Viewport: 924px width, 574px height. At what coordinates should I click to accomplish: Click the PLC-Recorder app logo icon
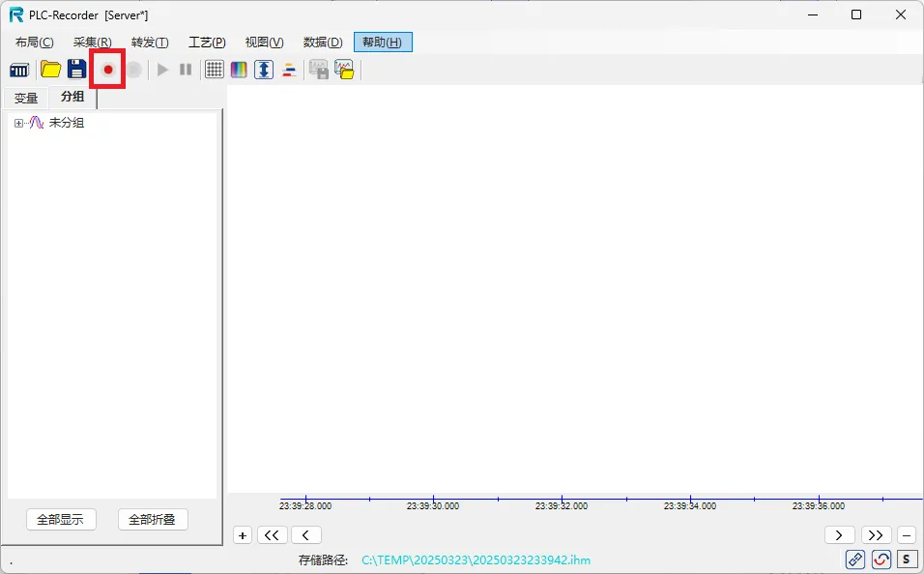coord(16,14)
